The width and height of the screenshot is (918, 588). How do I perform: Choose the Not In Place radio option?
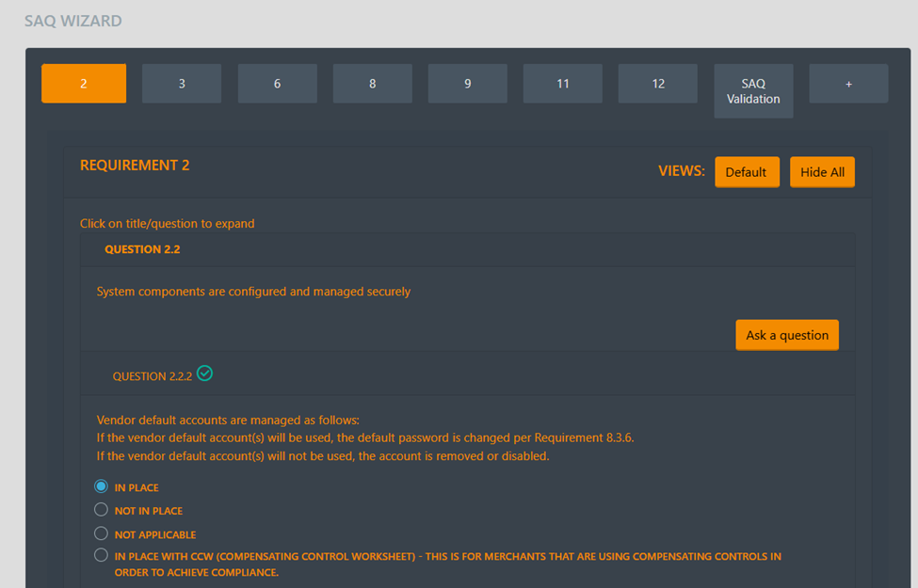pos(102,510)
